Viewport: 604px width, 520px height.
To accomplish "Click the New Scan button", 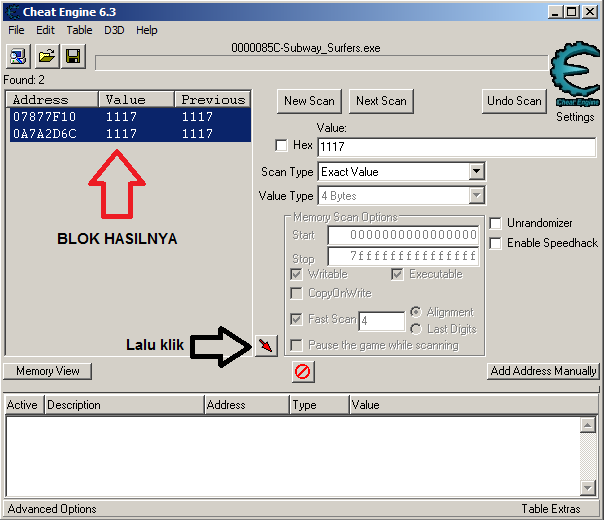I will tap(309, 101).
